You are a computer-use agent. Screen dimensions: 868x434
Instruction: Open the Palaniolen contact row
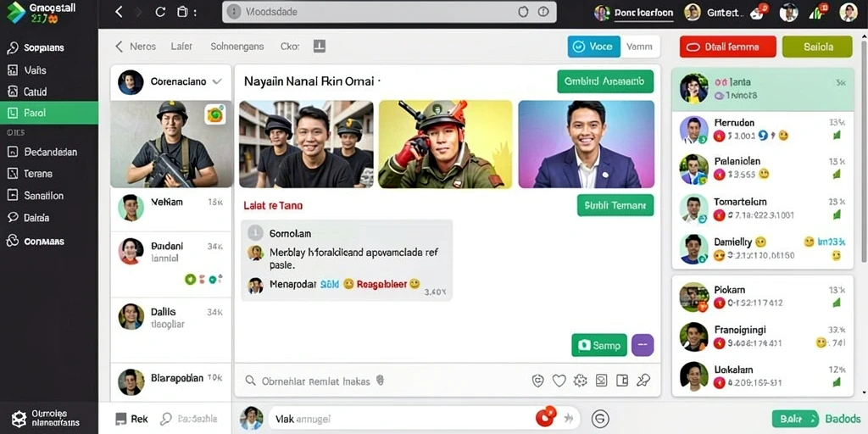pos(763,169)
